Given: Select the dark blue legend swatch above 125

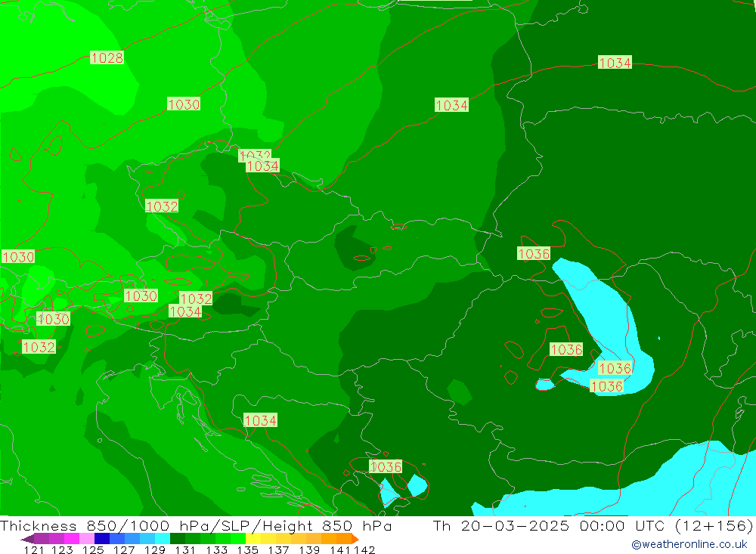Looking at the screenshot, I should click(x=102, y=539).
